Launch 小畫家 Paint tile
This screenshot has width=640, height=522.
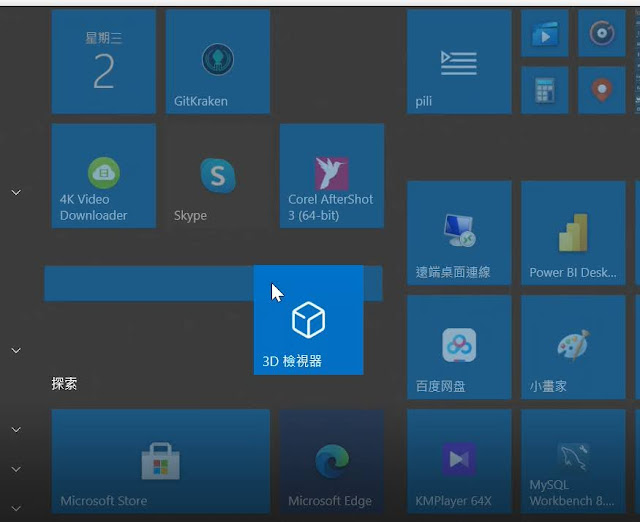coord(573,347)
